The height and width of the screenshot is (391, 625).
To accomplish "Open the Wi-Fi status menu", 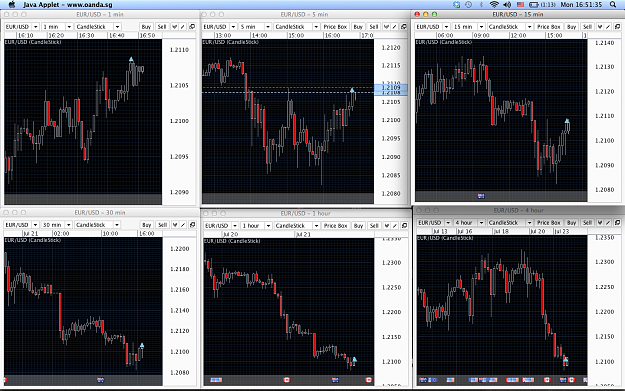I will point(494,4).
